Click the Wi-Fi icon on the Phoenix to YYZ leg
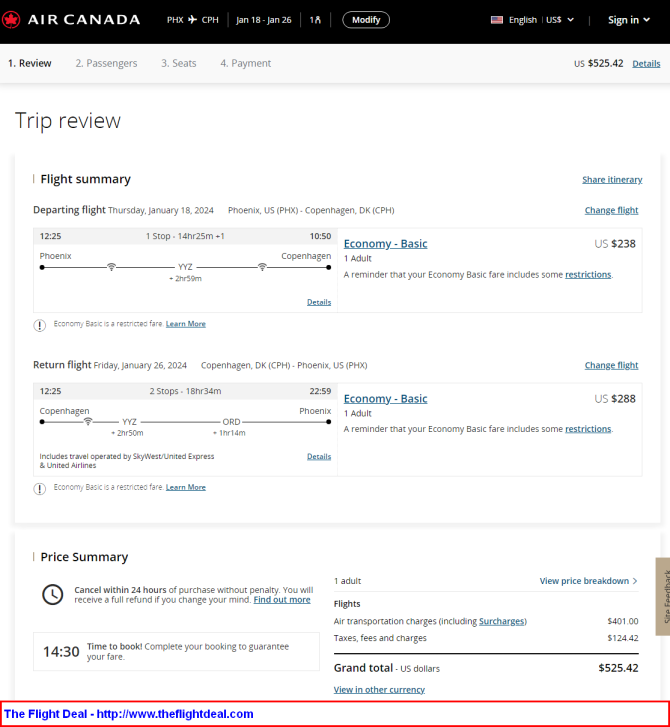This screenshot has height=727, width=670. (x=111, y=267)
